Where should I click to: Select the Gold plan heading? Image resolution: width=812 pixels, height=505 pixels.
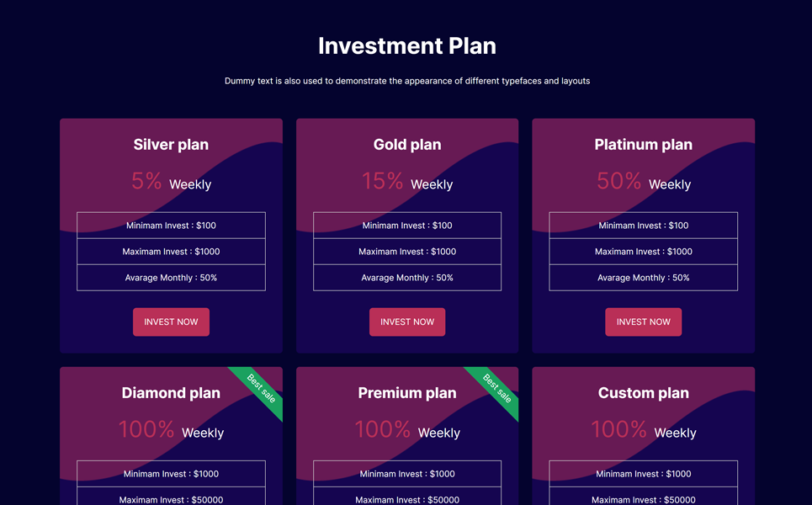[x=407, y=145]
